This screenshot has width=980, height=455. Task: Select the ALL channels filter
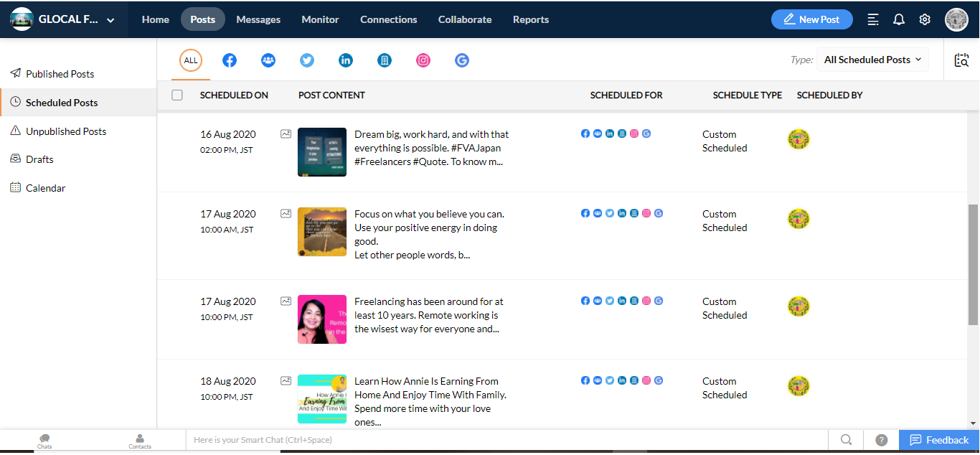point(191,61)
